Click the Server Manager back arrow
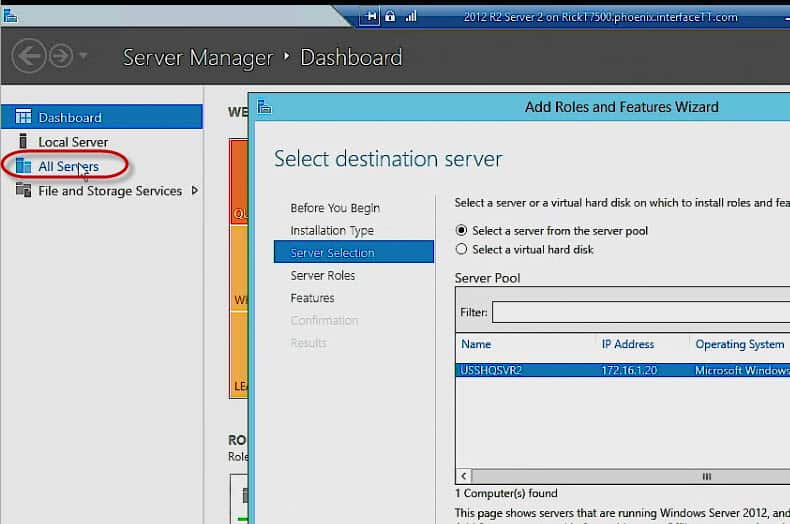790x524 pixels. click(29, 56)
